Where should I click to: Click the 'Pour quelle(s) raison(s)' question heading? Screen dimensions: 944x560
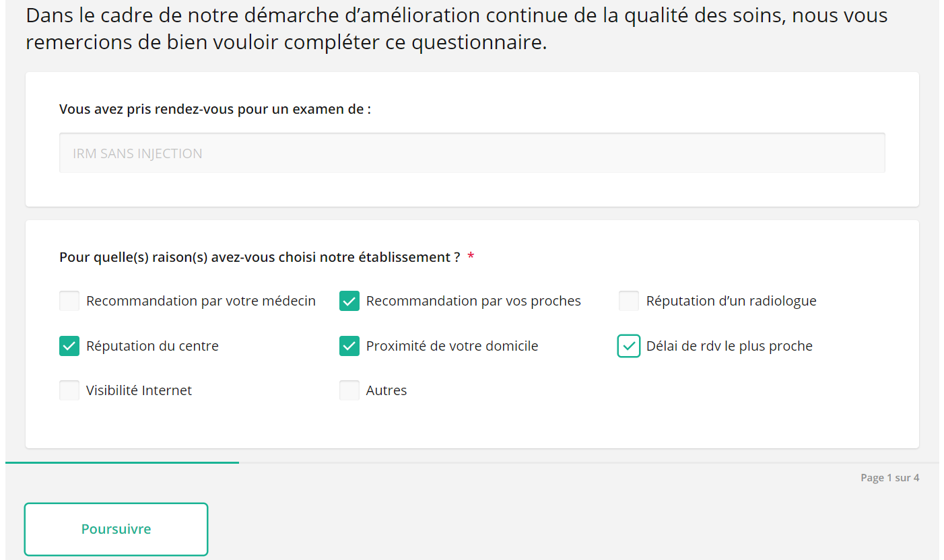click(259, 257)
